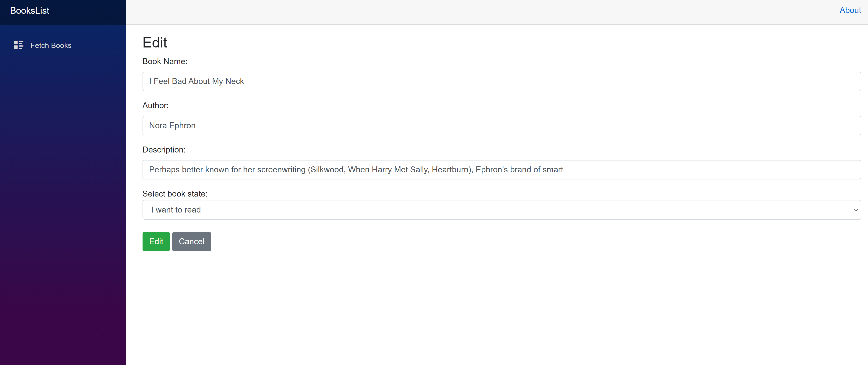Click the 'Book Name:' label
The image size is (868, 365).
(165, 61)
